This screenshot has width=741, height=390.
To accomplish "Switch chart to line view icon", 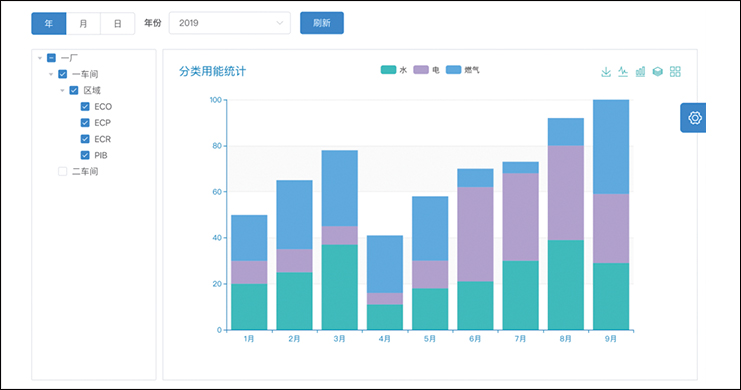I will [x=623, y=72].
